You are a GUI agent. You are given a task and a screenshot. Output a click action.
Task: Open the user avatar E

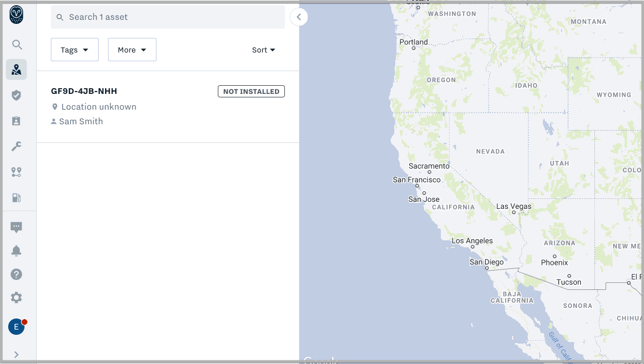(x=16, y=327)
